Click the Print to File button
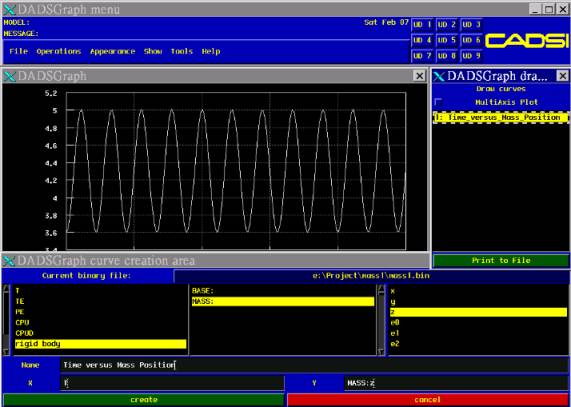 point(501,261)
